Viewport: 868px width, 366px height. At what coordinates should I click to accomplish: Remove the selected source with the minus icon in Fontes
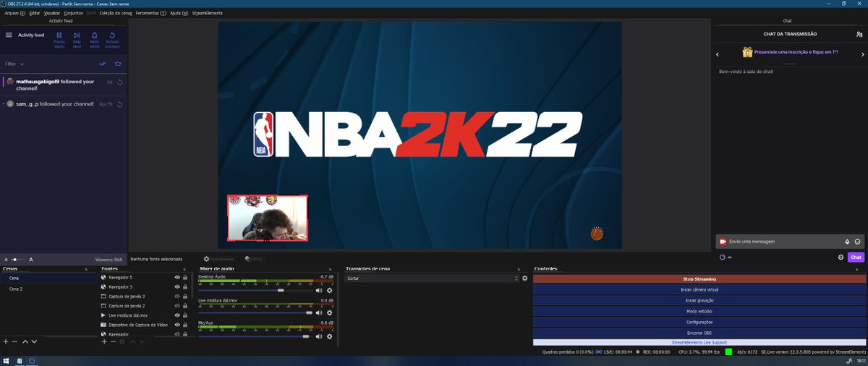(x=113, y=341)
